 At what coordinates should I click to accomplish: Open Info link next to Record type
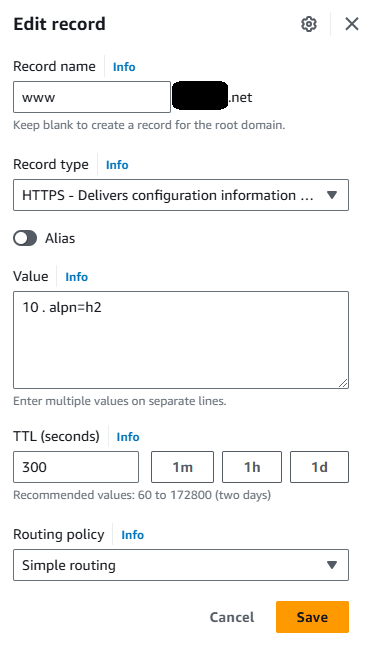[117, 165]
